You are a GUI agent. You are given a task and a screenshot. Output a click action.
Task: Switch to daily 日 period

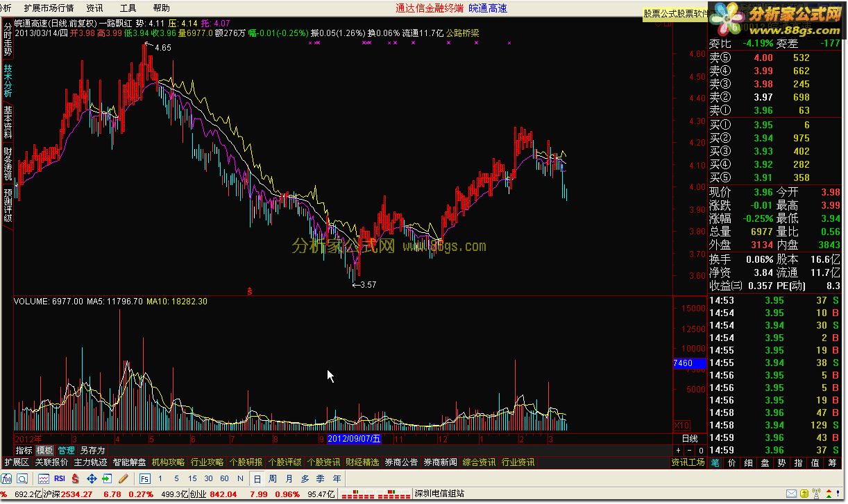click(x=257, y=478)
